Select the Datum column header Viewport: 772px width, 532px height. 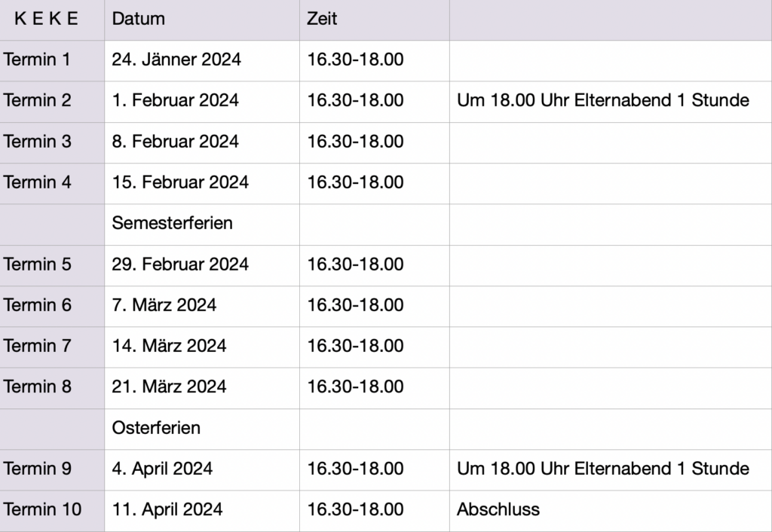point(139,20)
